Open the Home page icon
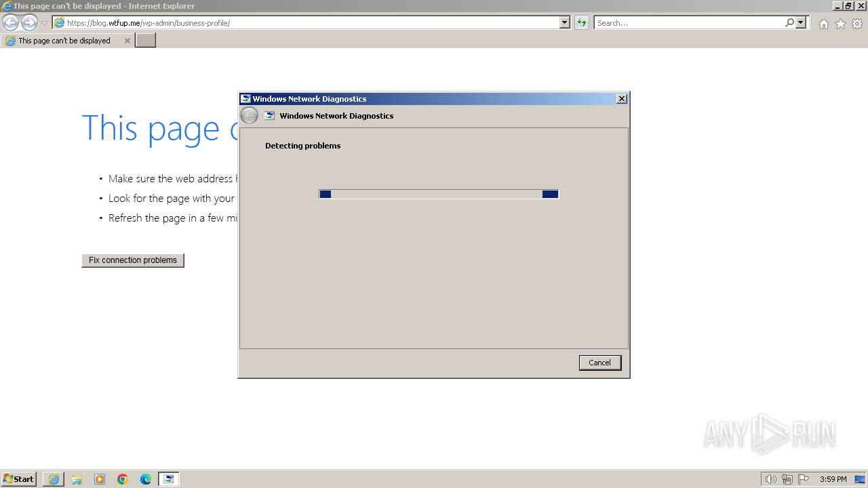The height and width of the screenshot is (488, 868). point(823,24)
